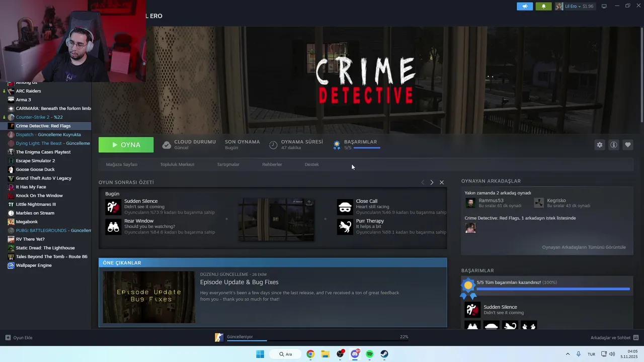Click the green OYNA play button
The image size is (644, 362).
point(126,145)
